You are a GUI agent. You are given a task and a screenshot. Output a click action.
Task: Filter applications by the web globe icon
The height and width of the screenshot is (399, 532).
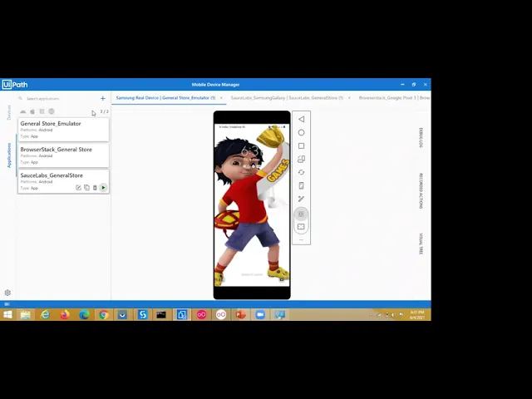pos(52,111)
